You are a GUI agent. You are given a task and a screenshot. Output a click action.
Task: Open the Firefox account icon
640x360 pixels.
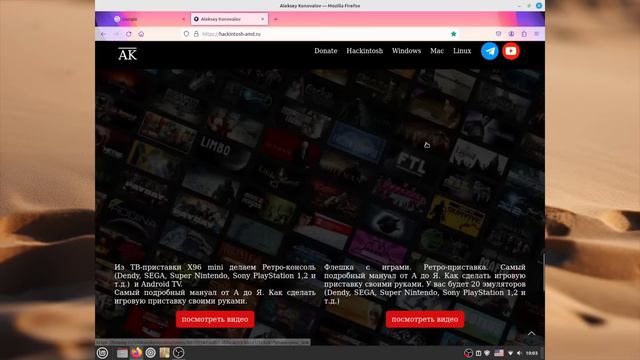pos(511,34)
